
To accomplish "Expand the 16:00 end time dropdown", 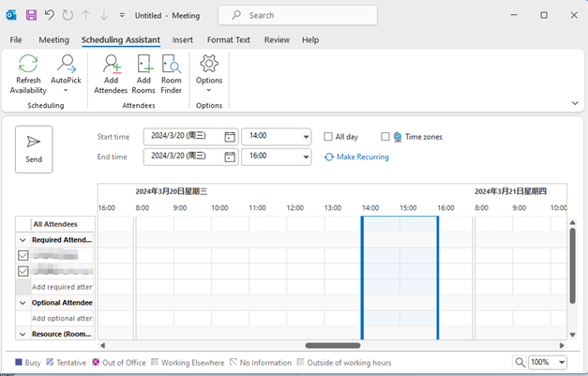I will (x=305, y=157).
